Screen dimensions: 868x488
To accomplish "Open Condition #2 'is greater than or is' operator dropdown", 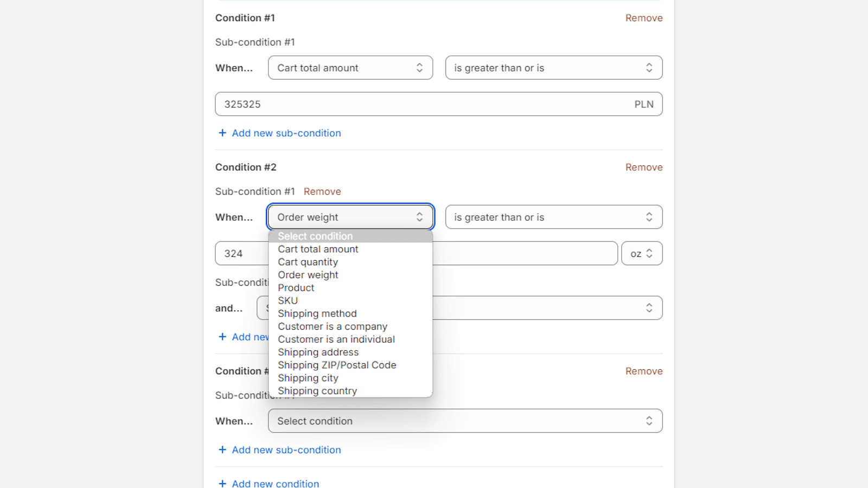I will (553, 217).
